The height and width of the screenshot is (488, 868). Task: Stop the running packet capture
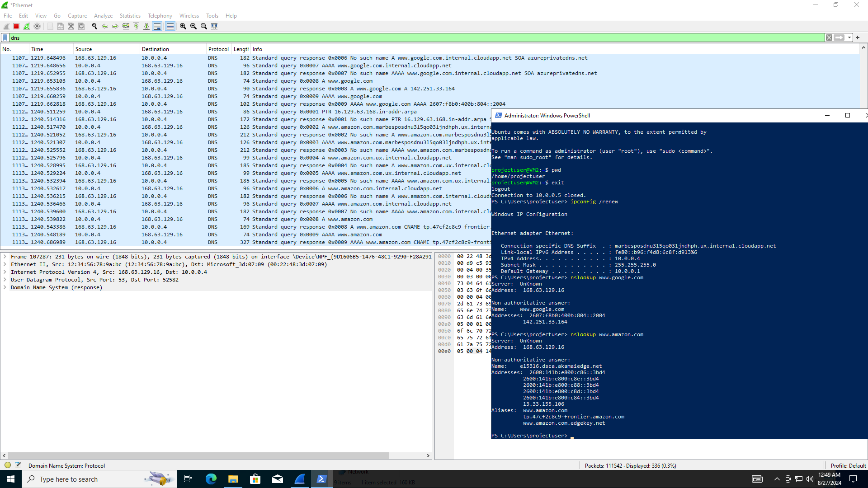[x=16, y=26]
